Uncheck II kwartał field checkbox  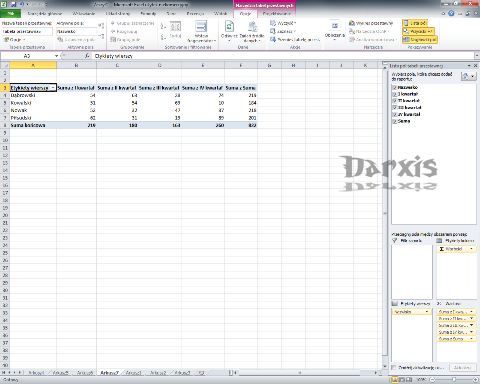(x=395, y=101)
